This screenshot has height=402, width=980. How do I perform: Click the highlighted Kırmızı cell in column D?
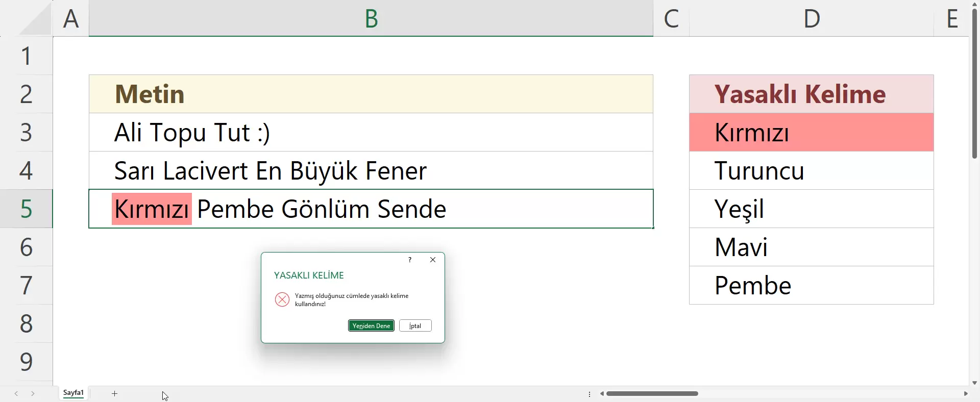coord(812,132)
